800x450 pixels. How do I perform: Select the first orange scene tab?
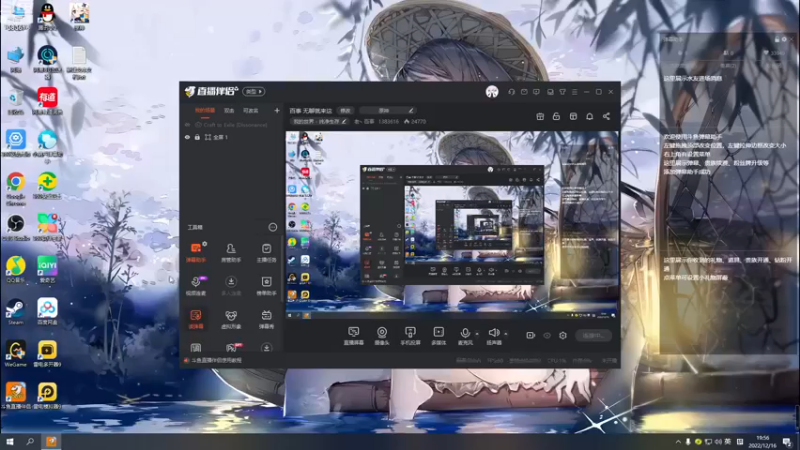[205, 111]
